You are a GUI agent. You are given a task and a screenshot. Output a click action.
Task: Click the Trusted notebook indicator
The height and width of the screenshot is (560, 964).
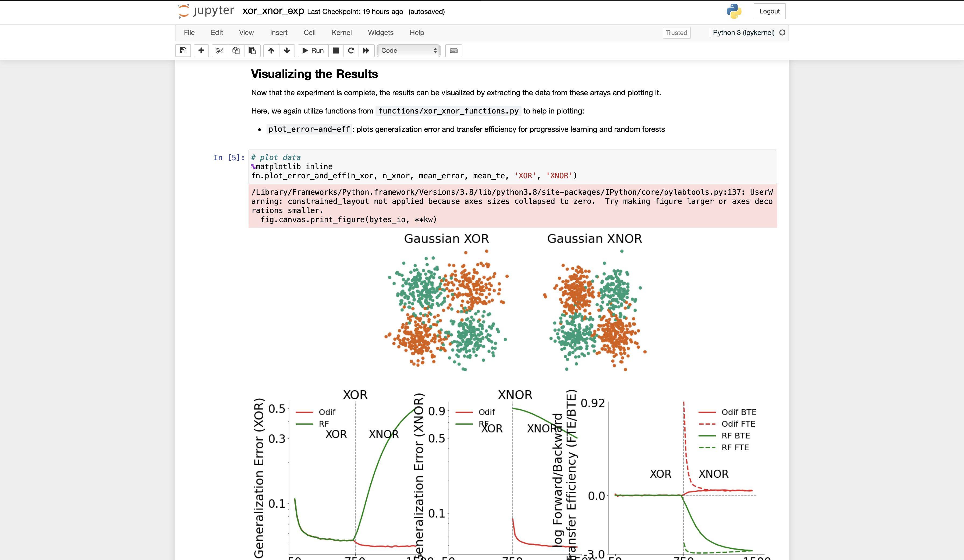676,33
